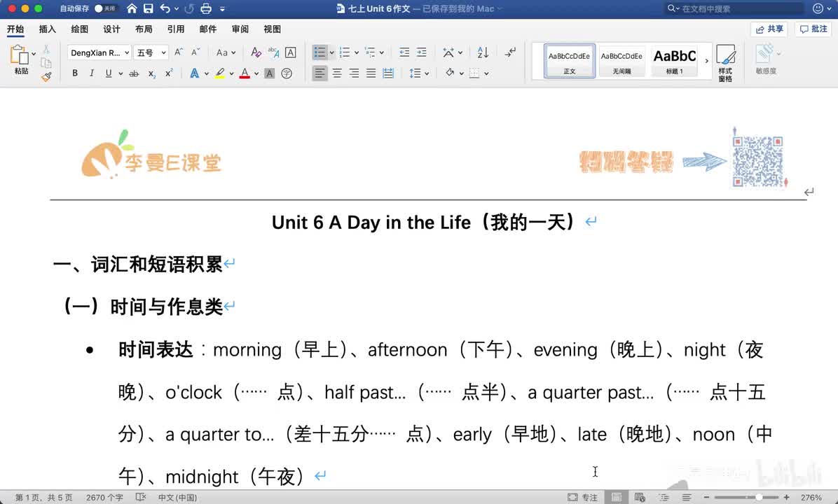Apply the 无间隔 style
The height and width of the screenshot is (504, 838).
pos(621,61)
